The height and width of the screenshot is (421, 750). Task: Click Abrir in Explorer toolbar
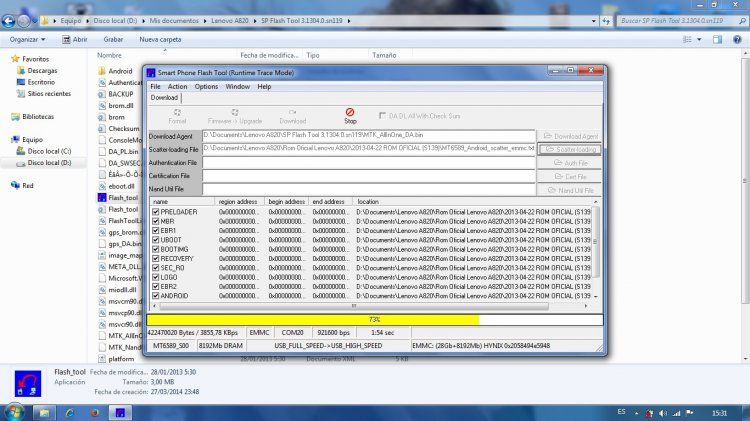tap(75, 40)
